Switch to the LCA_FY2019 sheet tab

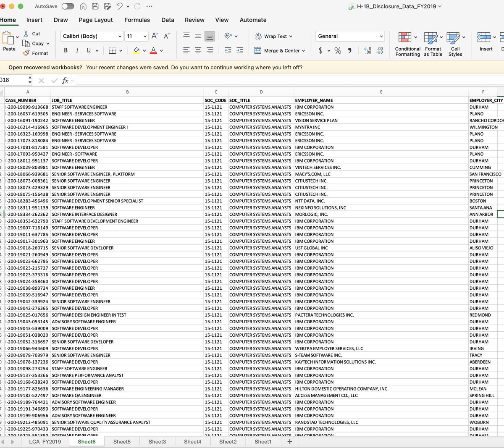[45, 442]
